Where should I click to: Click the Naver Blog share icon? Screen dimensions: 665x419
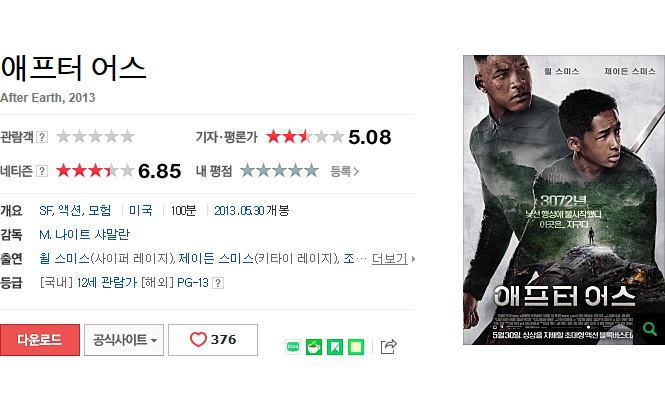coord(293,347)
